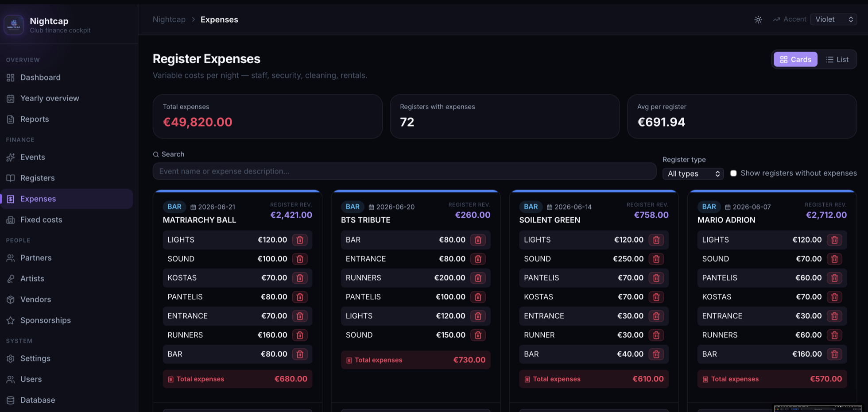The height and width of the screenshot is (412, 868).
Task: Delete RUNNERS expense in Mario Adrion card
Action: point(834,335)
